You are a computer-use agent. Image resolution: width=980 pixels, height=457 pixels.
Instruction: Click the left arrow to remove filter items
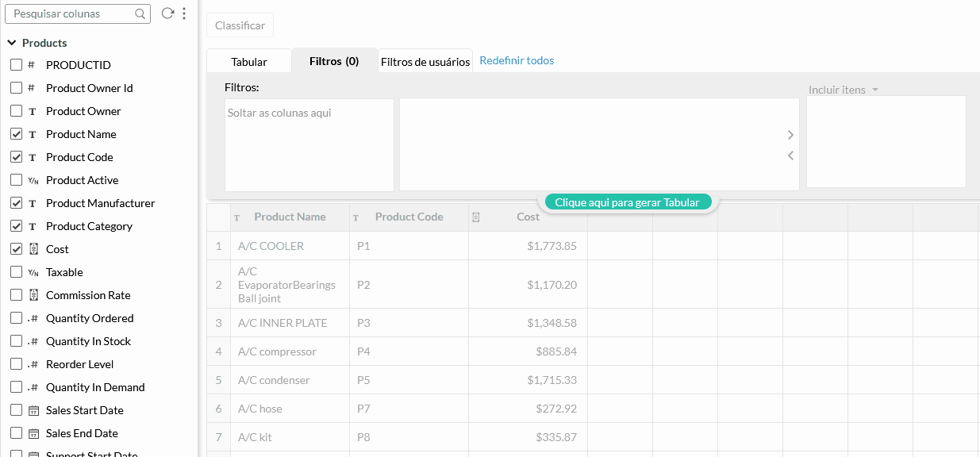pyautogui.click(x=790, y=156)
